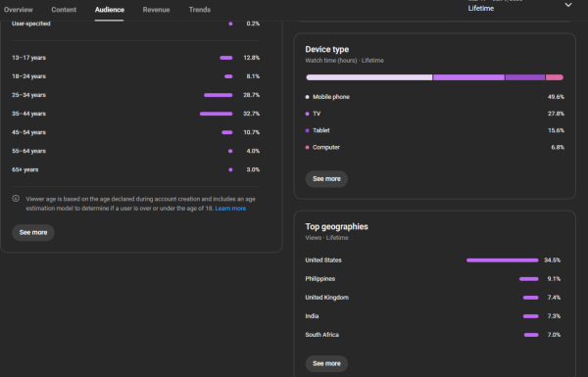Select the 65+ years row label

pyautogui.click(x=25, y=169)
